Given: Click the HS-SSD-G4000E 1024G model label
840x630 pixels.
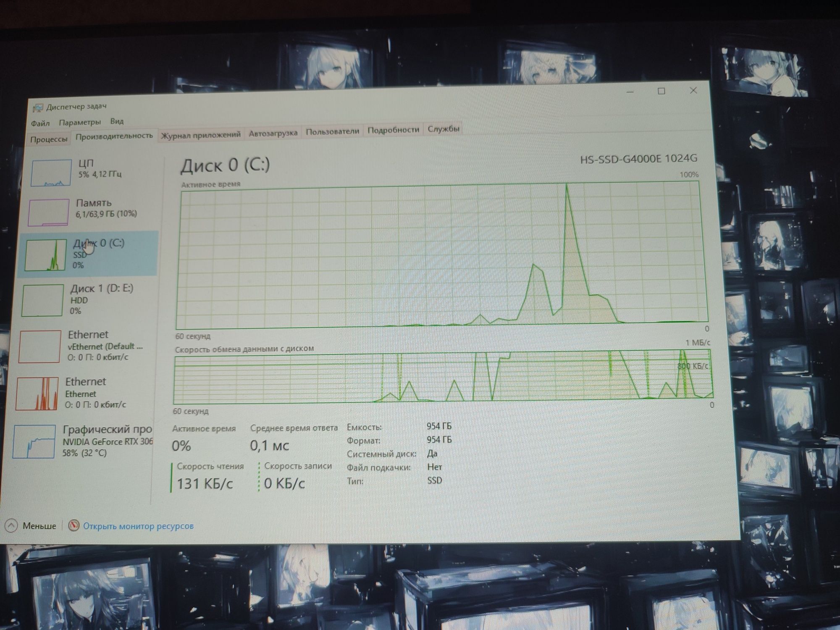Looking at the screenshot, I should (x=638, y=159).
